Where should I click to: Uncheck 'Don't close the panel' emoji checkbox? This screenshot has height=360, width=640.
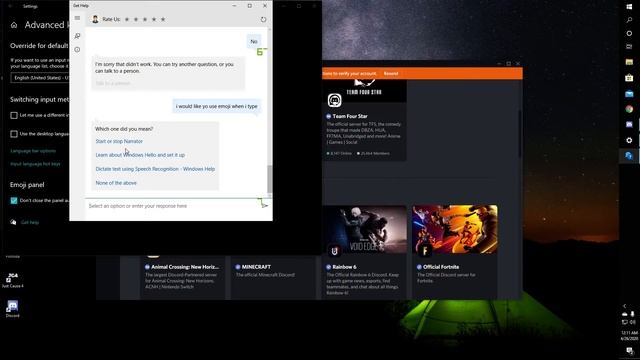click(x=14, y=200)
